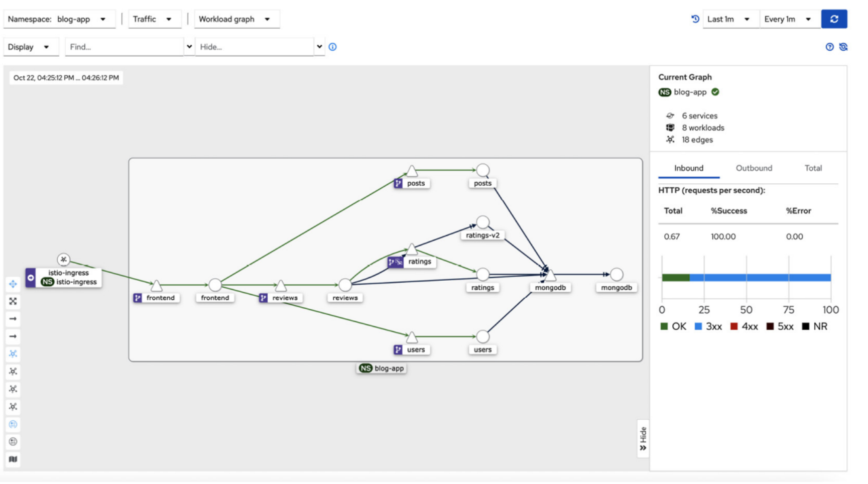Screen dimensions: 868x484
Task: Open the legend map icon at toolbar bottom
Action: tap(13, 459)
